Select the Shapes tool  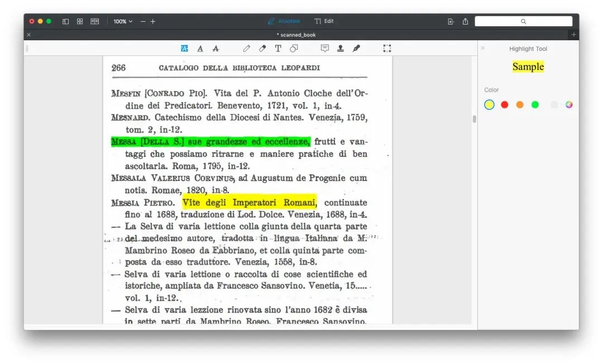294,49
